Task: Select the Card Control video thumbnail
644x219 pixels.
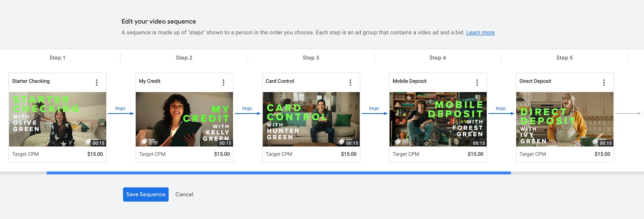Action: click(x=311, y=119)
